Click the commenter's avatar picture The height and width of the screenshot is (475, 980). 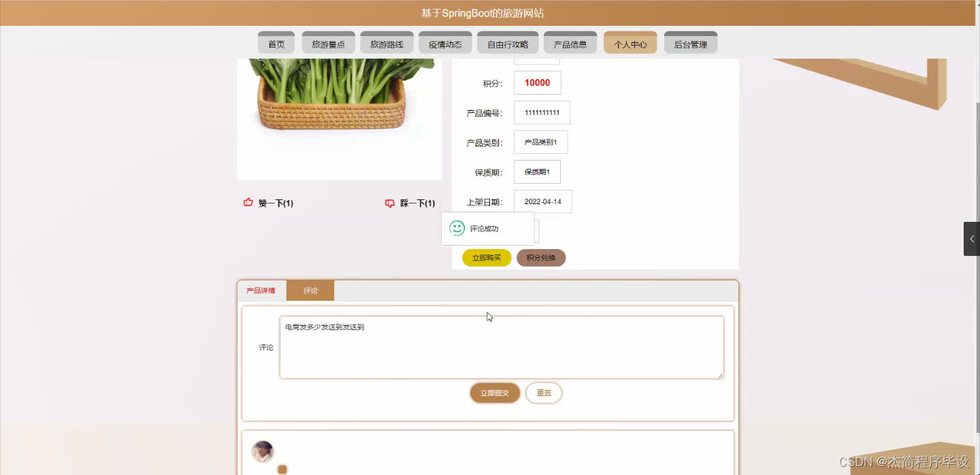coord(263,451)
